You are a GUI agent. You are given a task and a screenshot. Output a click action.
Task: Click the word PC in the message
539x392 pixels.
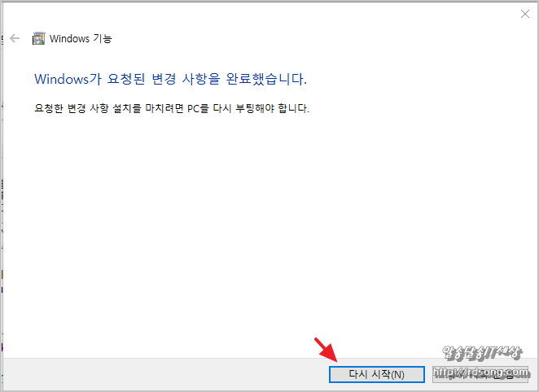(193, 109)
